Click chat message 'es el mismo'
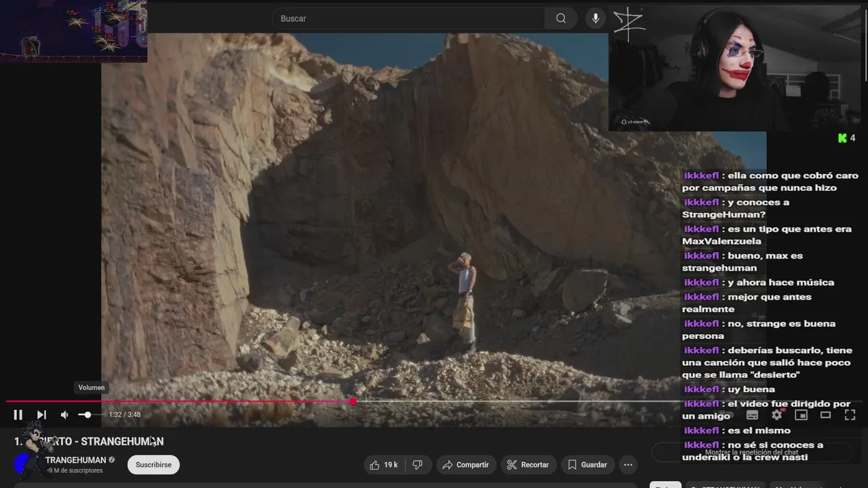 click(736, 430)
